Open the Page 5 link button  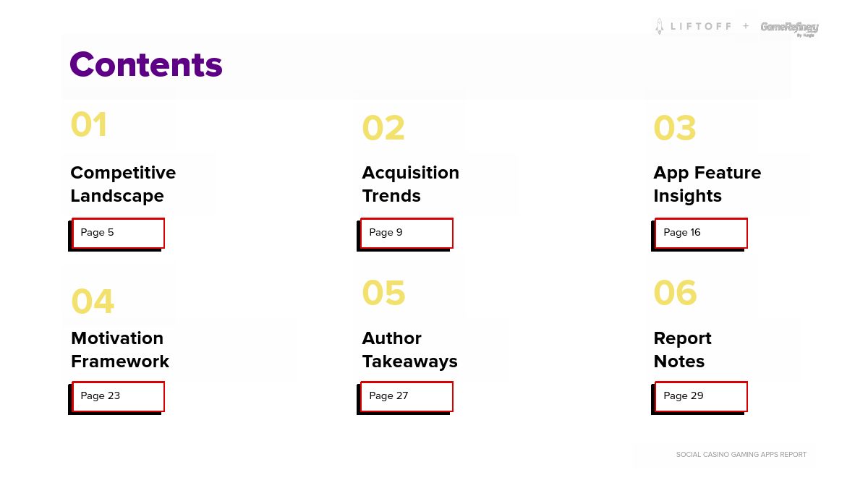(118, 233)
